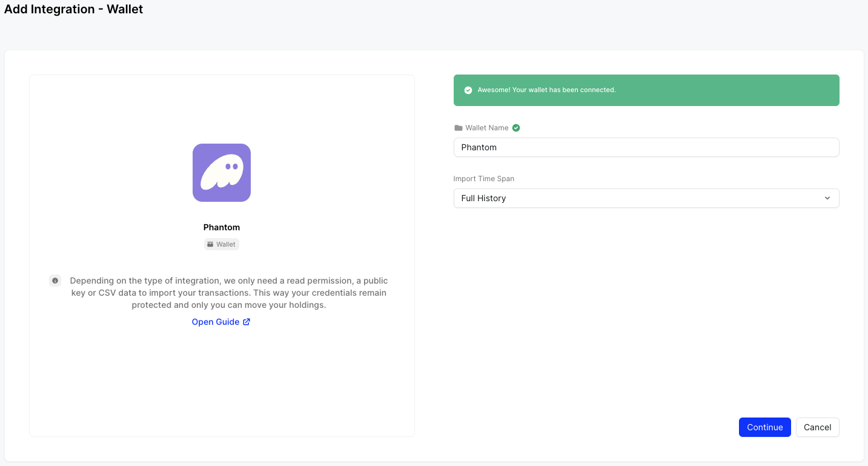Click the read permission description paragraph

(229, 293)
